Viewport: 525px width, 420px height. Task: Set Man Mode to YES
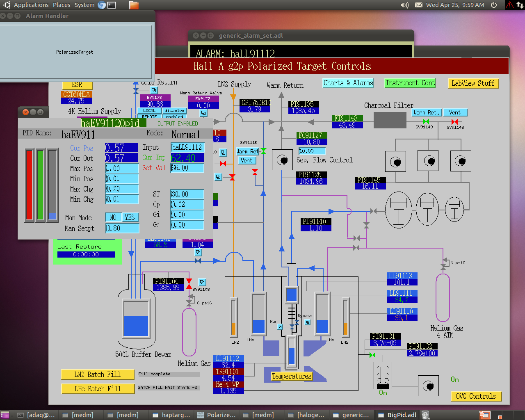[130, 217]
